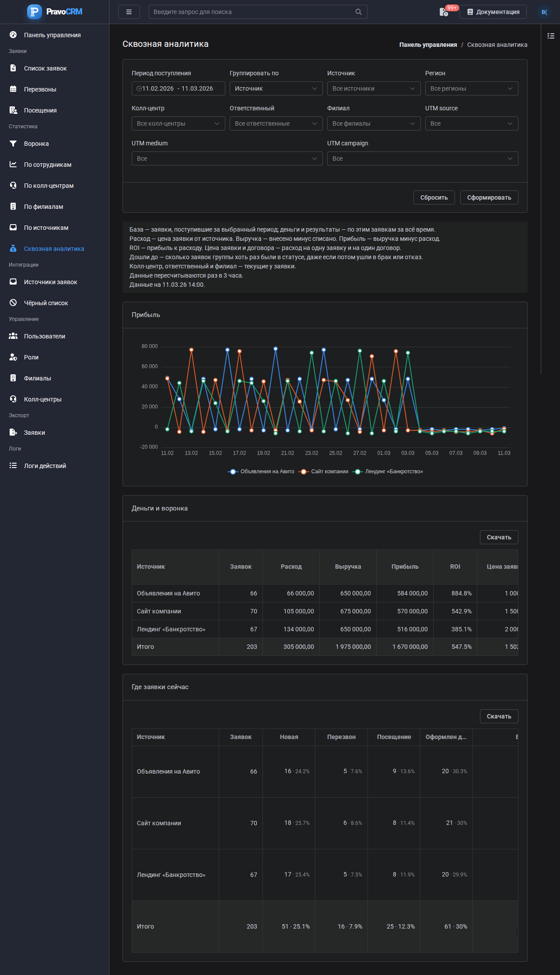Click the Пользователи people icon

coord(13,336)
